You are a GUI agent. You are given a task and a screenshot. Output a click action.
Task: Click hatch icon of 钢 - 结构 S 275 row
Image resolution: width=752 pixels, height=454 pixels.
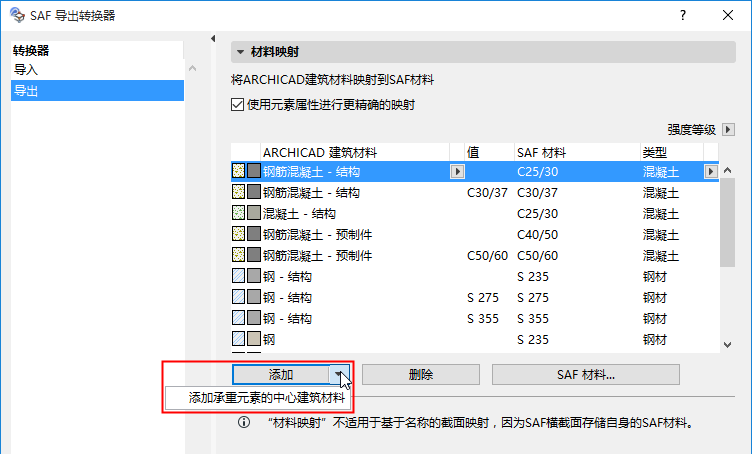click(238, 297)
